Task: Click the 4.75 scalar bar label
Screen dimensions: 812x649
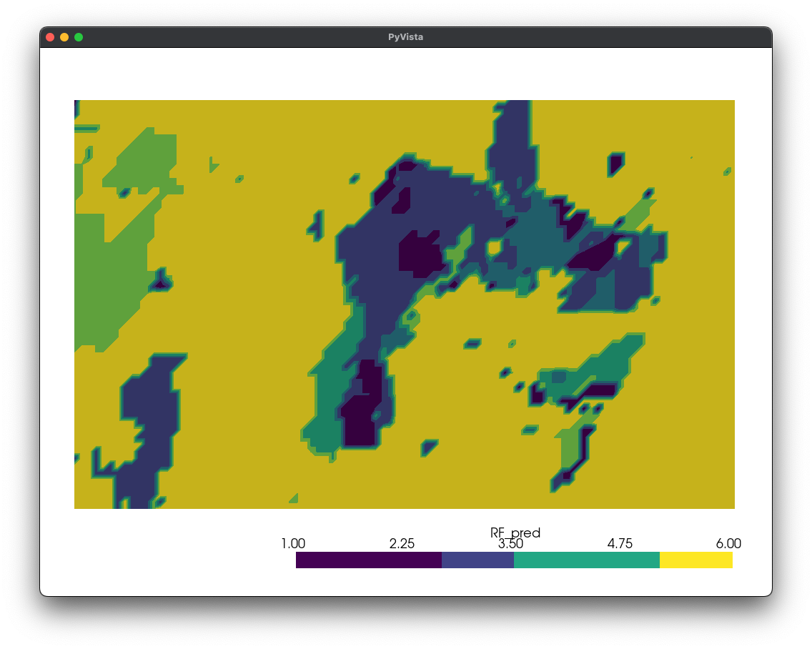Action: click(x=620, y=544)
